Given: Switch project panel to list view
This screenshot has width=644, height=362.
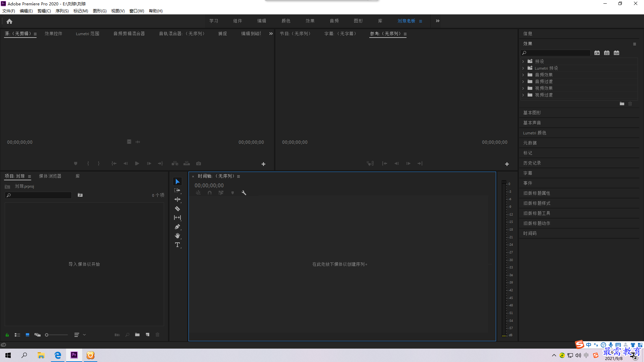Looking at the screenshot, I should (x=17, y=335).
